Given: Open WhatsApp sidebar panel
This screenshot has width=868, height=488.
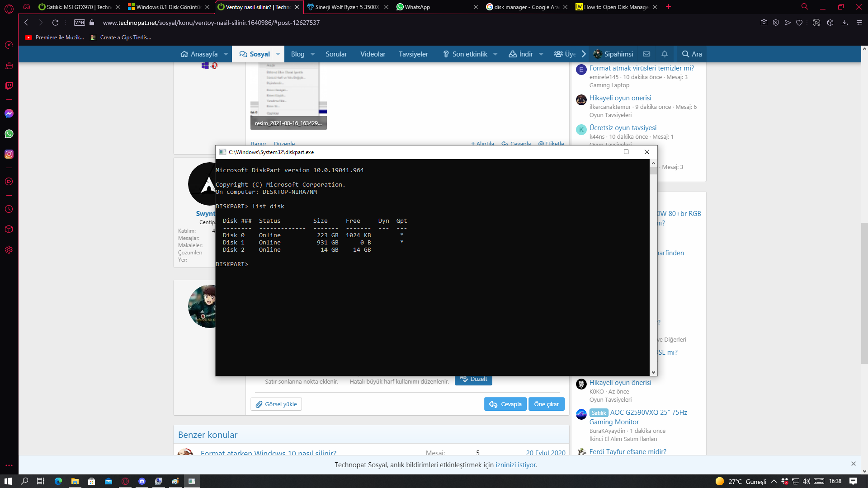Looking at the screenshot, I should [x=9, y=134].
